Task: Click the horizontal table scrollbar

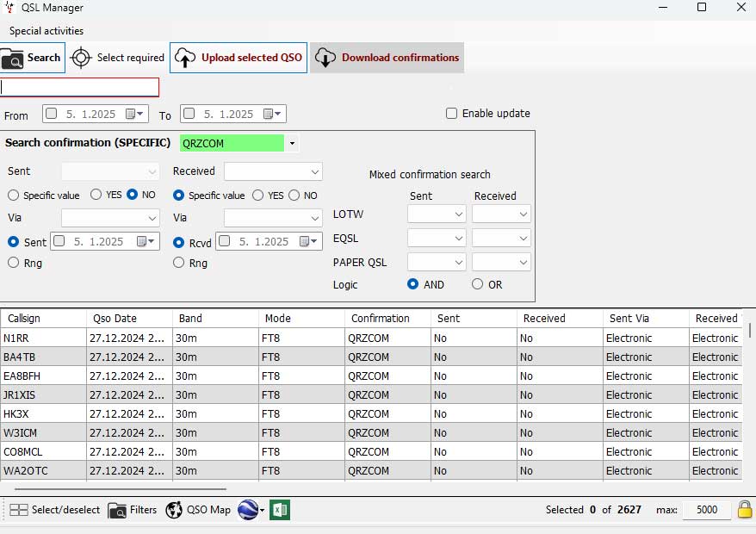Action: (x=121, y=488)
